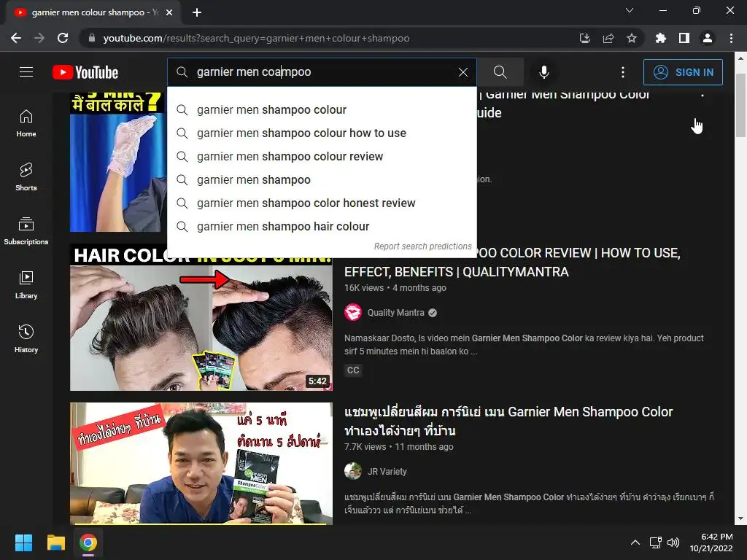This screenshot has height=560, width=747.
Task: Click the page vertical scrollbar thumb
Action: pos(740,105)
